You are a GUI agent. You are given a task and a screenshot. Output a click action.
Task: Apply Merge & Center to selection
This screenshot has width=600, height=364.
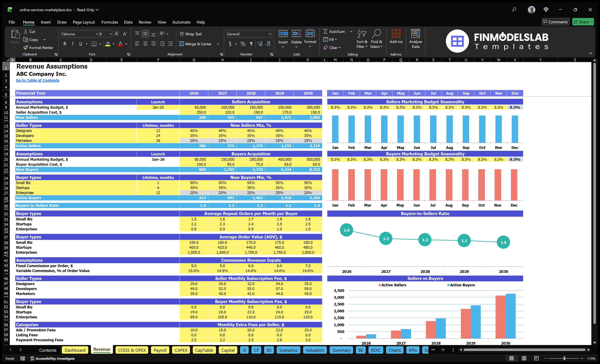[196, 44]
